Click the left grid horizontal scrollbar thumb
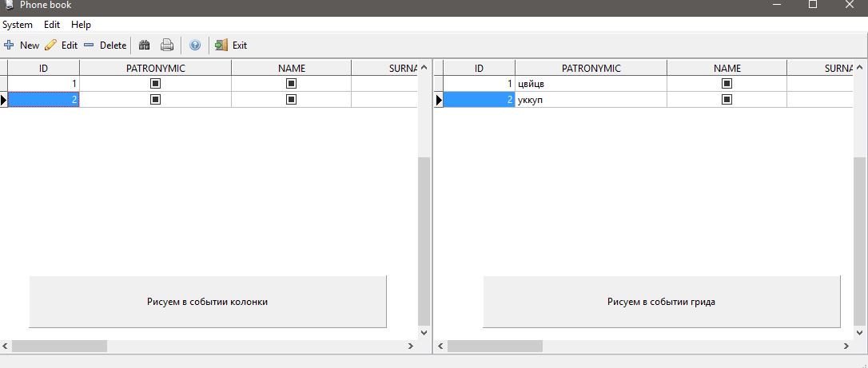Viewport: 868px width, 368px height. [x=59, y=346]
